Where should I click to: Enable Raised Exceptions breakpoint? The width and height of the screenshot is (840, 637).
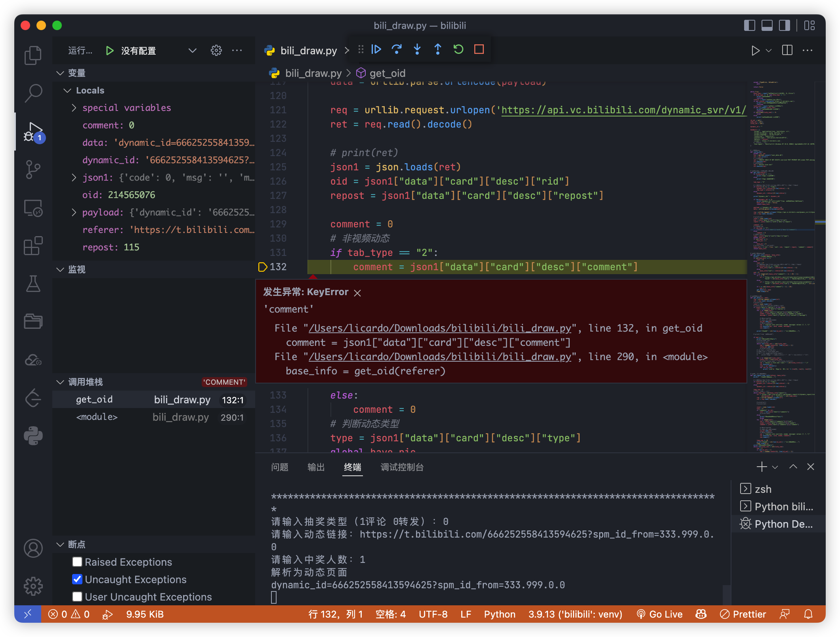click(77, 562)
